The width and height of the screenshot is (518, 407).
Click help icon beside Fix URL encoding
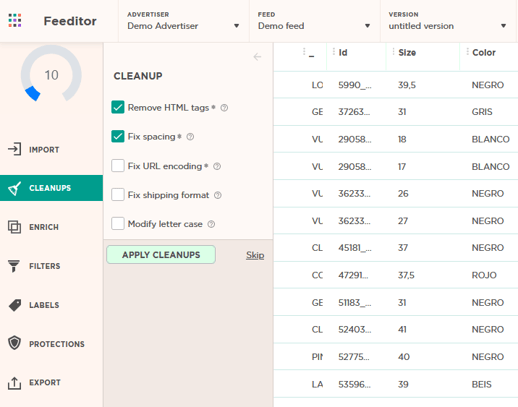217,166
